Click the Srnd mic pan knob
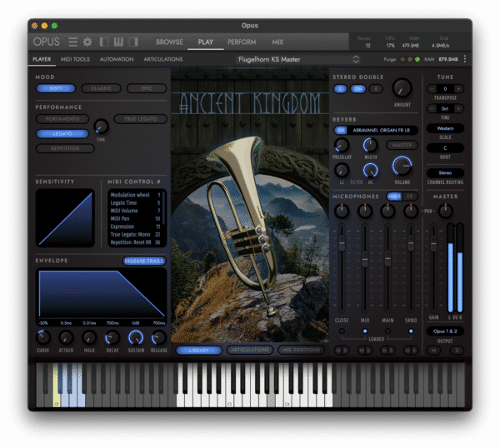 coord(411,211)
